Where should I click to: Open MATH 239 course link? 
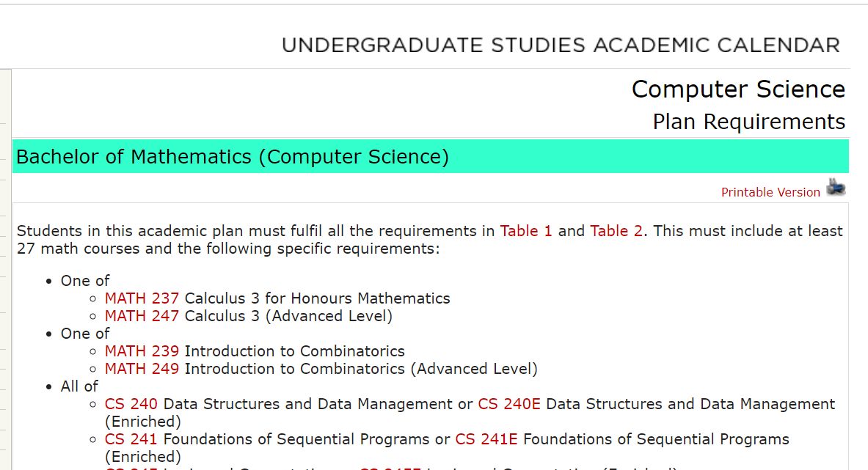point(142,351)
